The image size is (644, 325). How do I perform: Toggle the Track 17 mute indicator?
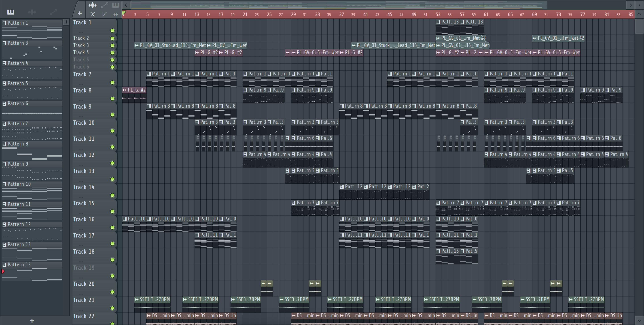click(x=112, y=244)
